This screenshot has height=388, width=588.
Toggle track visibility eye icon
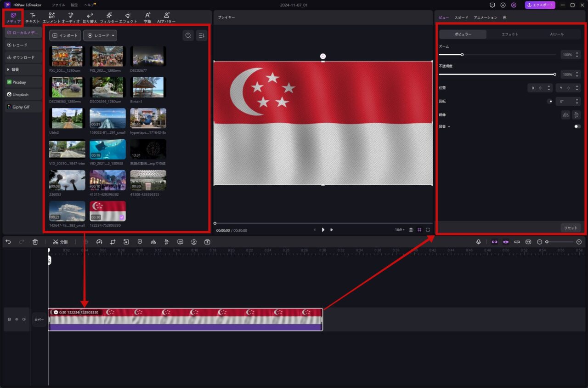click(17, 319)
